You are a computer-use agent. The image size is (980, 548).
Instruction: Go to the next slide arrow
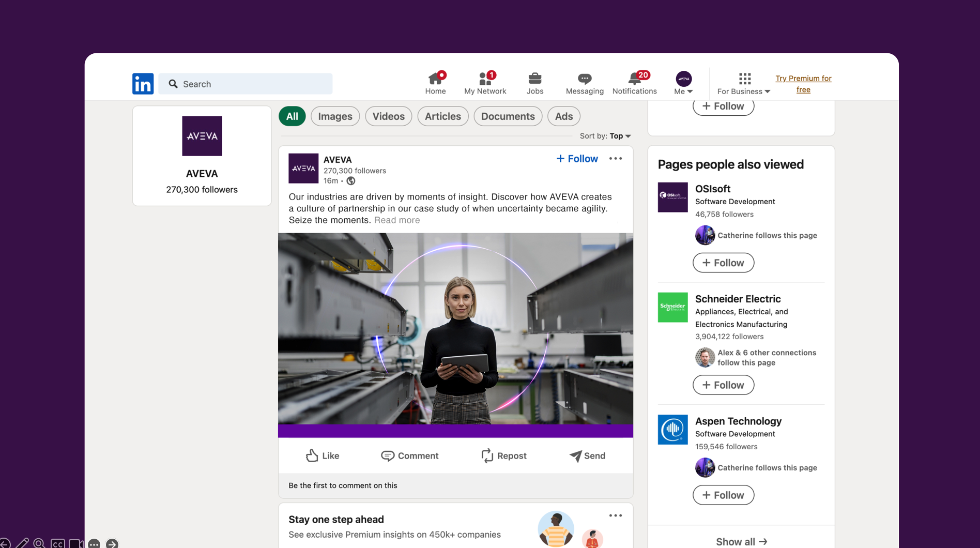pyautogui.click(x=112, y=543)
